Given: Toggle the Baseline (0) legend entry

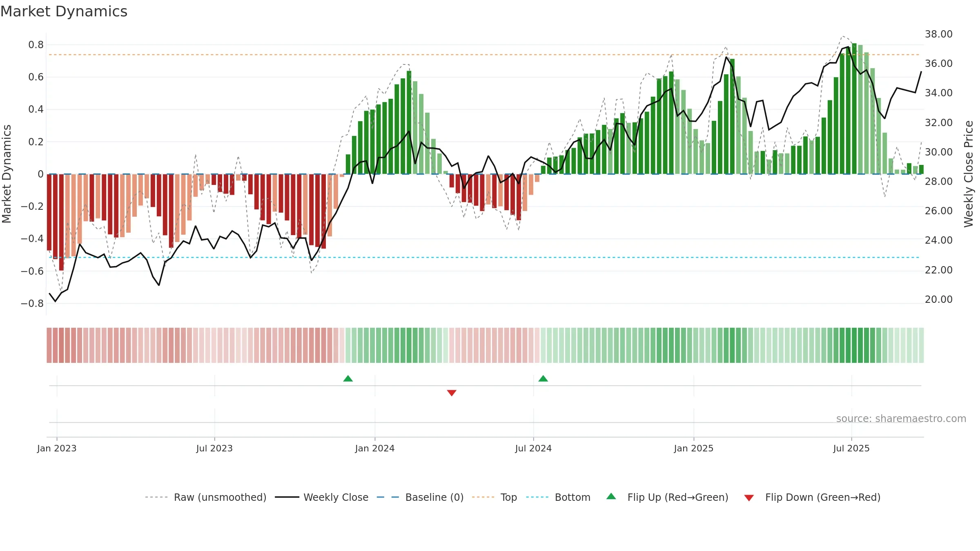Looking at the screenshot, I should (420, 497).
